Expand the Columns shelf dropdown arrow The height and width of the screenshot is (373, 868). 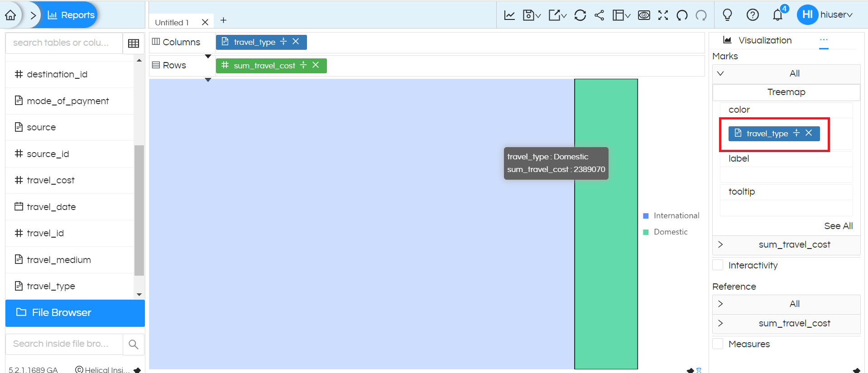(208, 57)
